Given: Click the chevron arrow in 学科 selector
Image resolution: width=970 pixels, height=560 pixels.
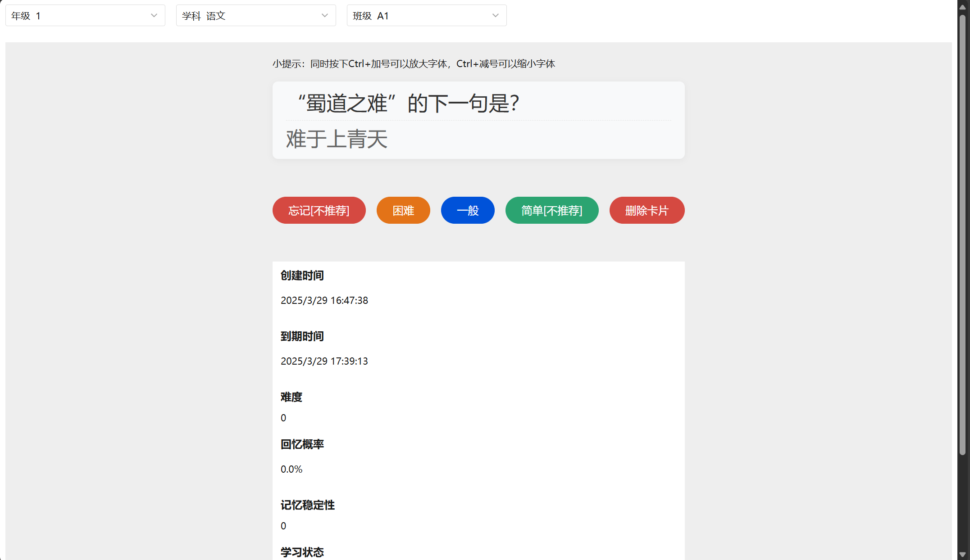Looking at the screenshot, I should pyautogui.click(x=325, y=16).
